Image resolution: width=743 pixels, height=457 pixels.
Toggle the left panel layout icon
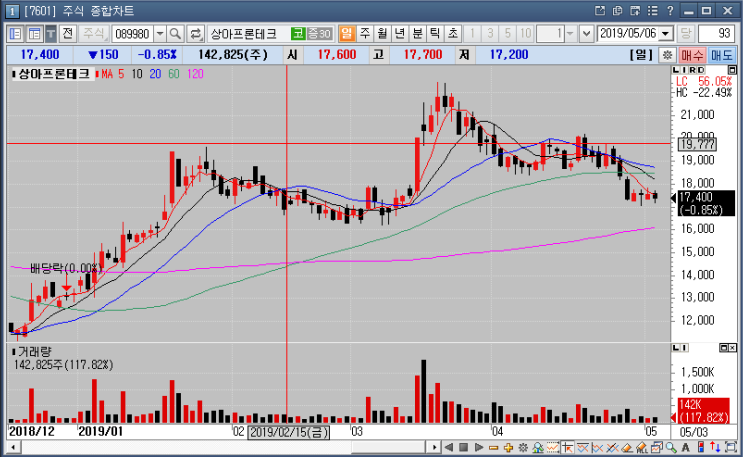[15, 34]
